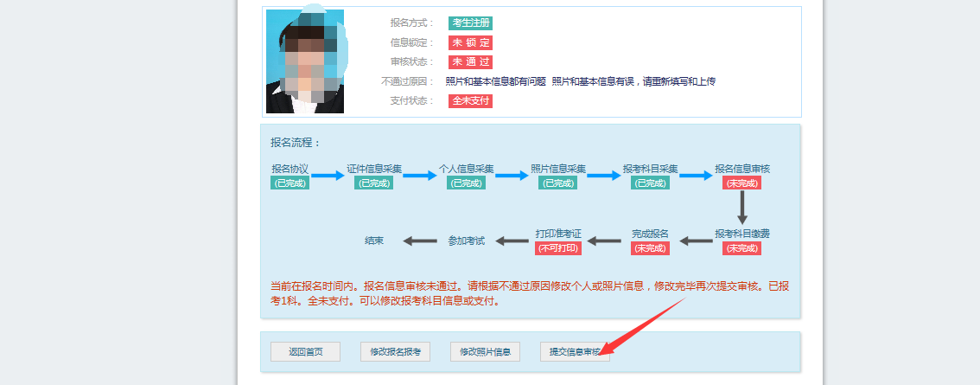Click the 返回首页 button
Image resolution: width=980 pixels, height=385 pixels.
click(305, 352)
